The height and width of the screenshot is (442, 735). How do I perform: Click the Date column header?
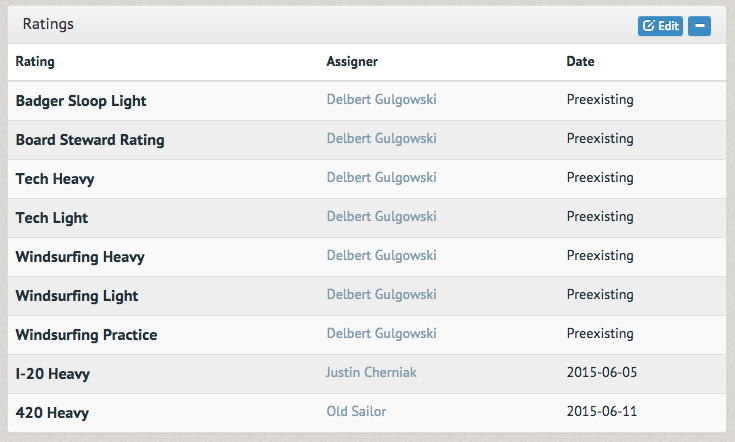pyautogui.click(x=580, y=61)
